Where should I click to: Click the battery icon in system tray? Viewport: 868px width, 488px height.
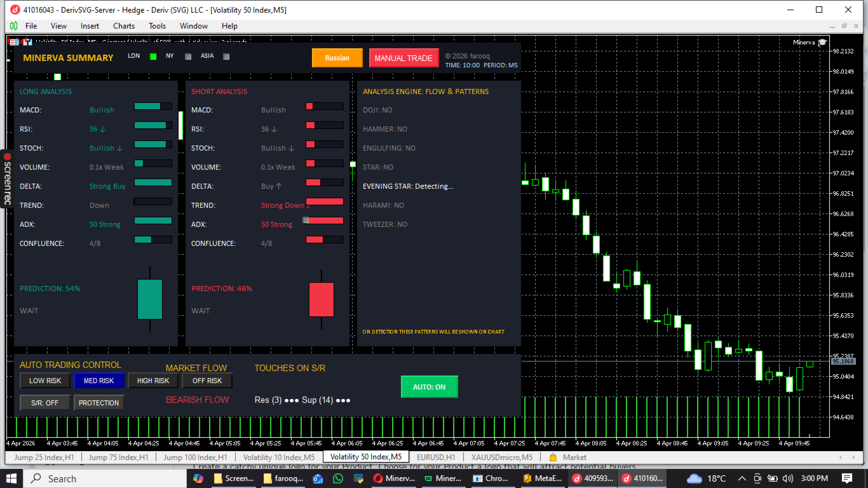coord(772,478)
